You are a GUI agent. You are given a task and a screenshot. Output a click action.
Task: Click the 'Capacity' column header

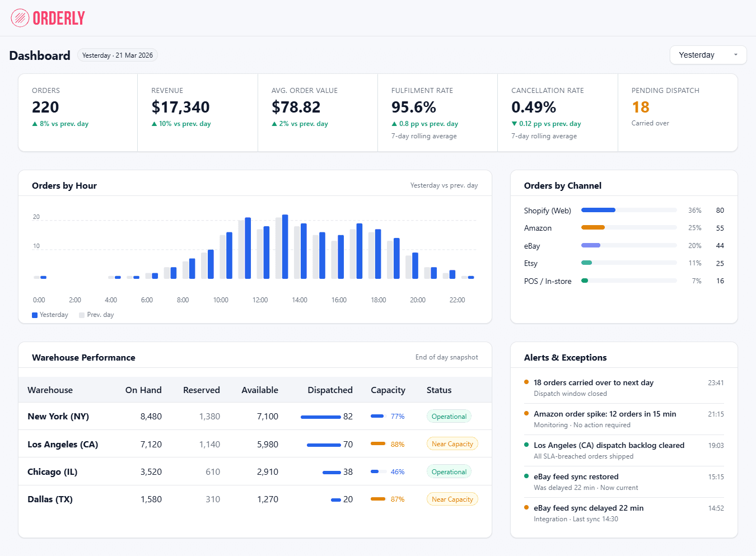388,390
